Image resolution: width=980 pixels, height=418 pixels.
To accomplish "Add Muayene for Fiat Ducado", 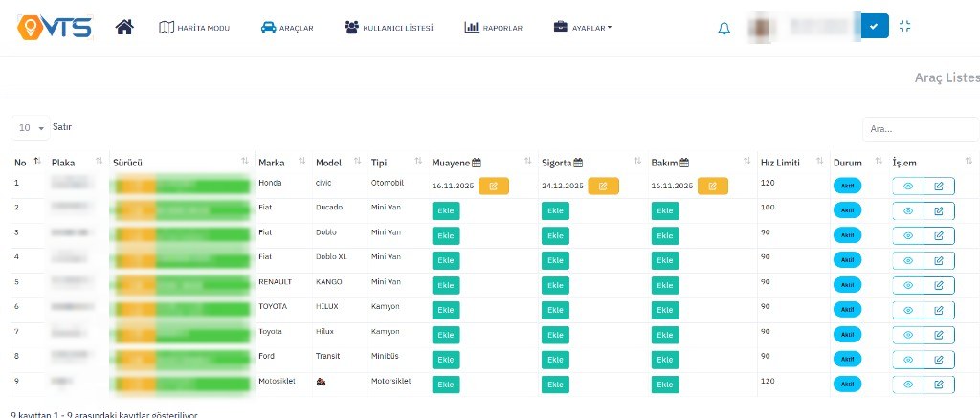I will click(x=446, y=210).
